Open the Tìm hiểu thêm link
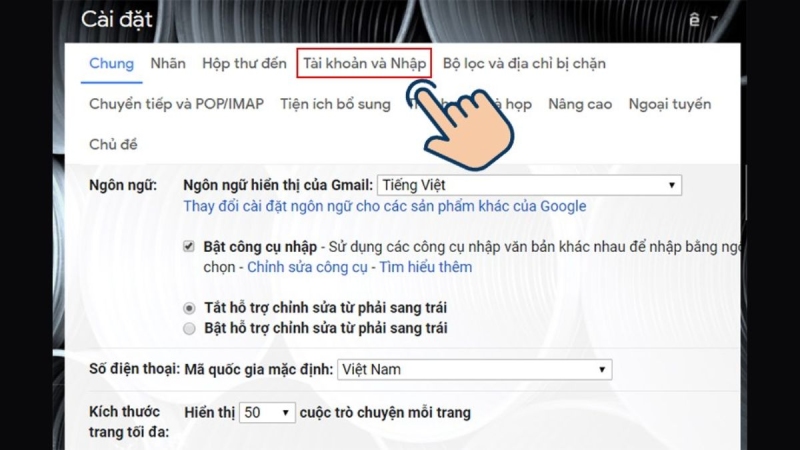Image resolution: width=800 pixels, height=450 pixels. [x=426, y=267]
